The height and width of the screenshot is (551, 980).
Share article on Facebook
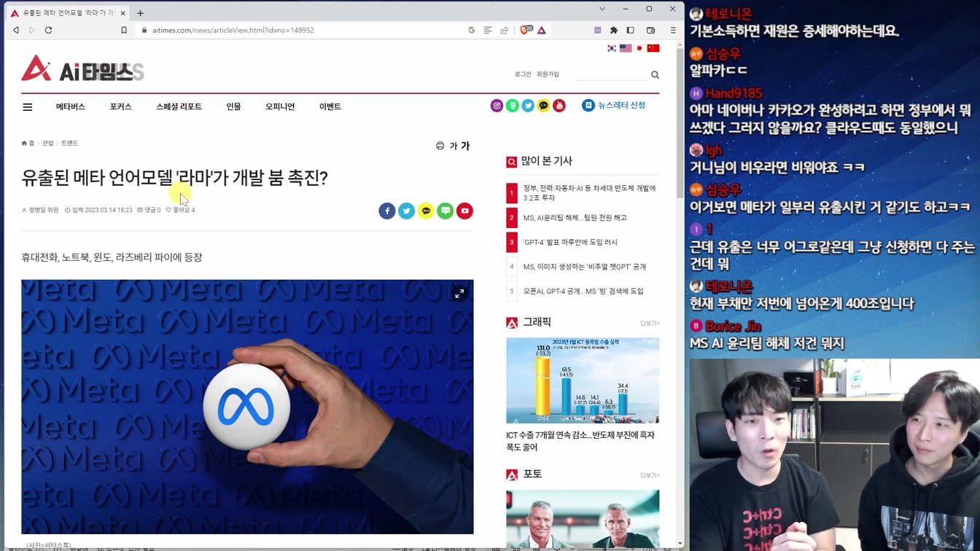387,211
